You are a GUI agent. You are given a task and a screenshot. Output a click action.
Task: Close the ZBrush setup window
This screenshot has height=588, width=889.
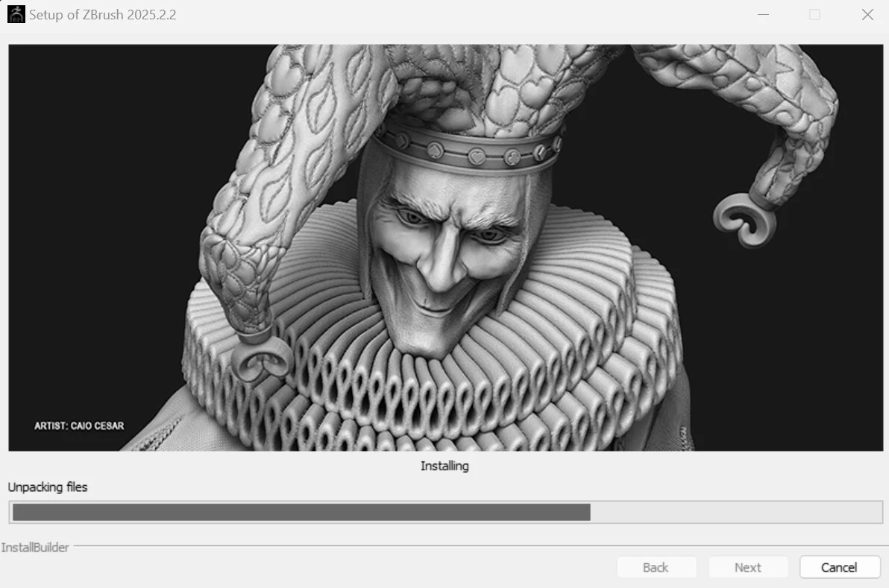point(867,15)
